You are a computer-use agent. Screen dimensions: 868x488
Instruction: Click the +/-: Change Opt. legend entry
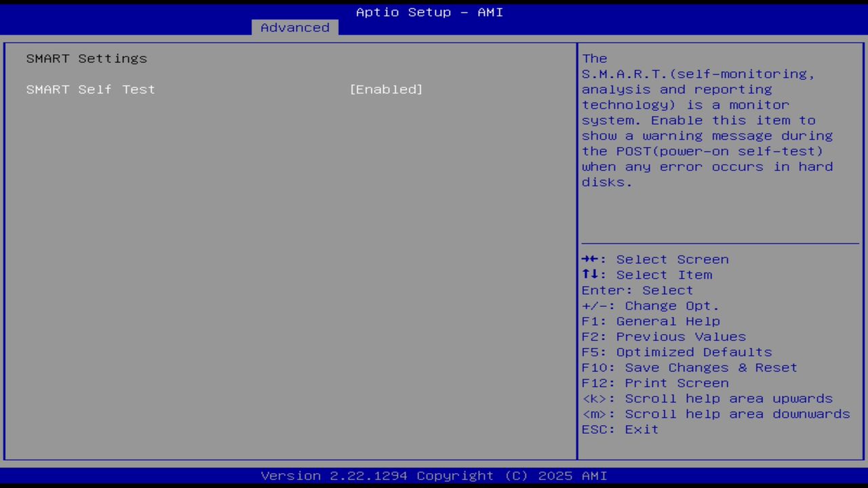(650, 306)
